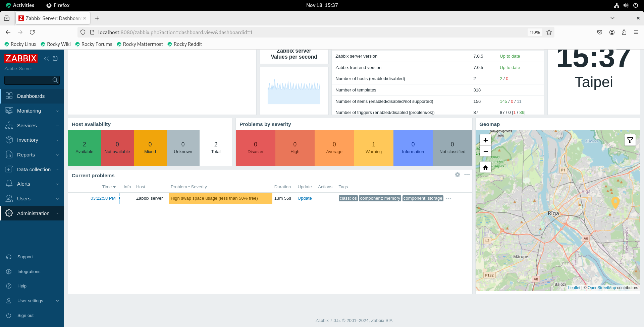The image size is (644, 327).
Task: Click the User settings person icon
Action: tap(9, 301)
